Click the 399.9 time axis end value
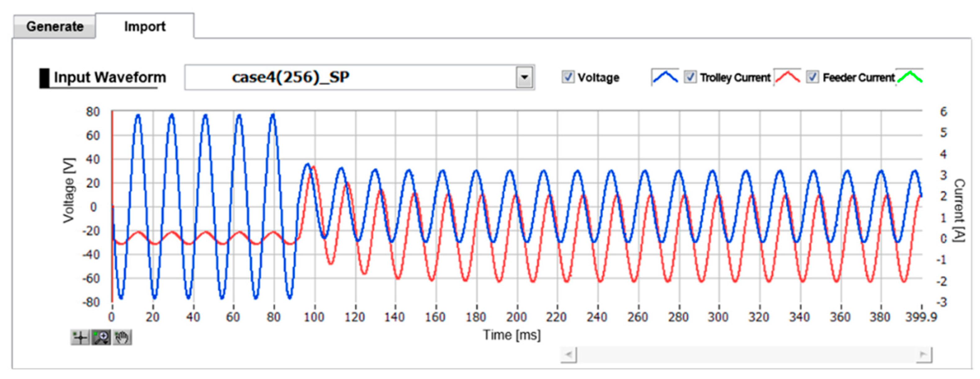 pyautogui.click(x=921, y=317)
